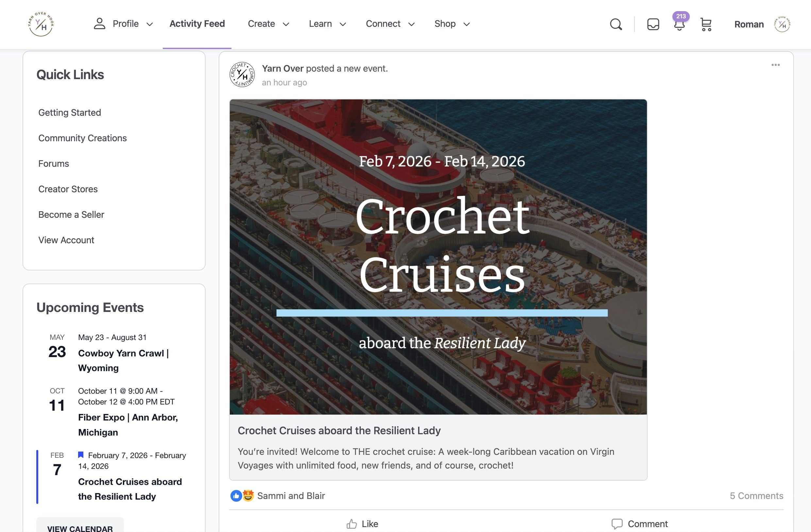Click the Comment button on the post
This screenshot has height=532, width=811.
tap(640, 523)
